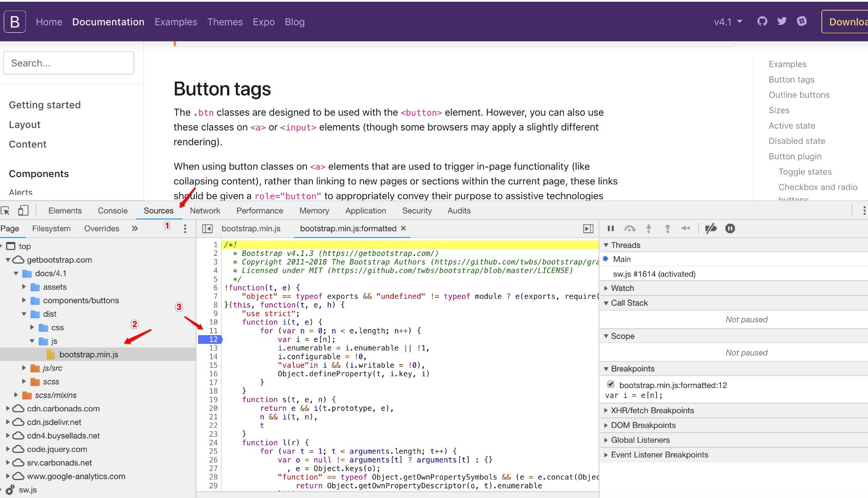This screenshot has width=868, height=498.
Task: Click line number 19 gutter
Action: click(x=213, y=400)
